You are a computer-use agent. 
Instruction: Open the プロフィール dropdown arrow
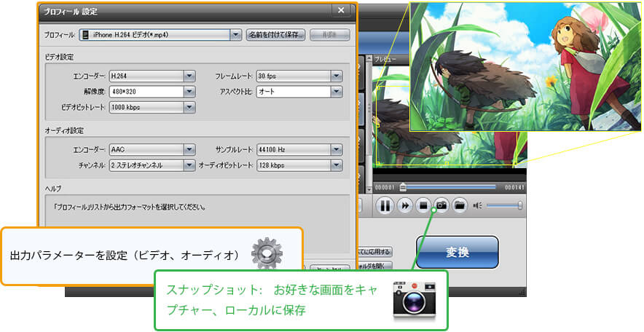point(236,35)
